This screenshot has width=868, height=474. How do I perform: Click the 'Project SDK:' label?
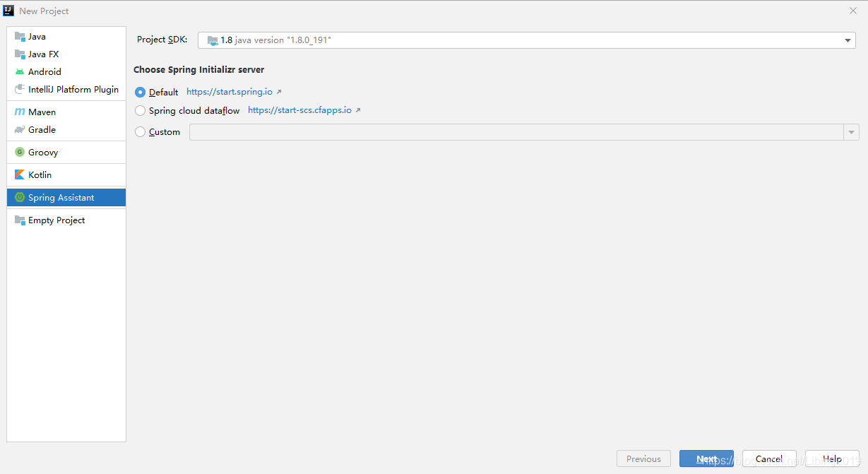click(162, 40)
